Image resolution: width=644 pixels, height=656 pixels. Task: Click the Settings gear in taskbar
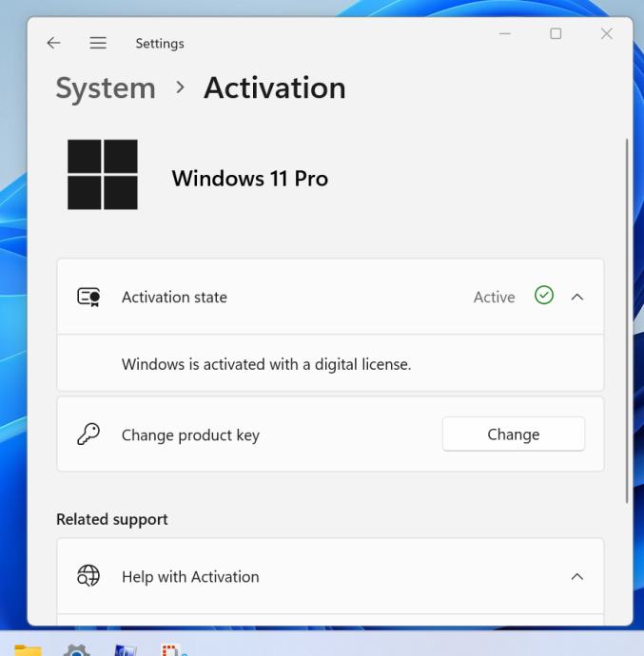click(76, 649)
